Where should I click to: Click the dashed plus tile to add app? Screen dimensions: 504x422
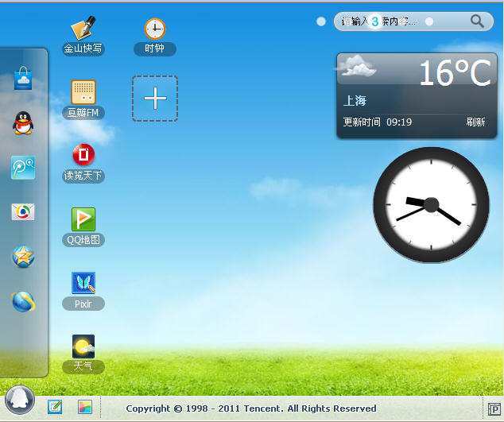click(x=155, y=99)
